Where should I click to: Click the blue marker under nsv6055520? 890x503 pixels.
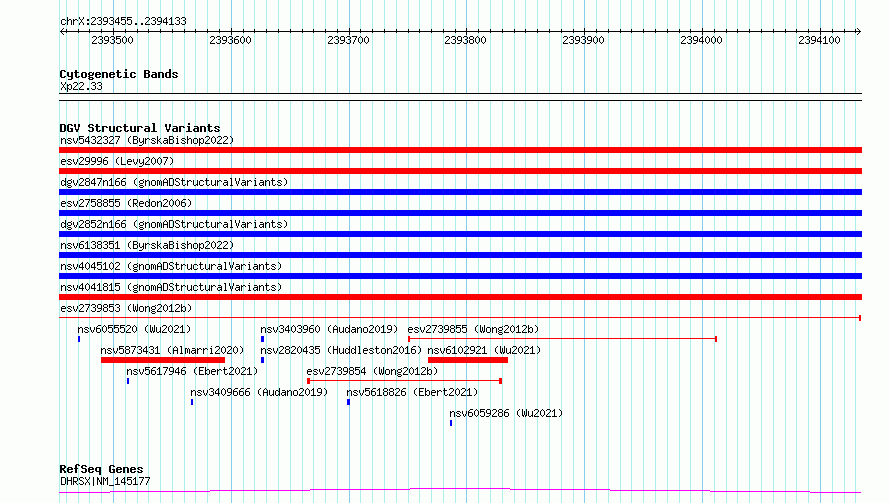[x=79, y=339]
